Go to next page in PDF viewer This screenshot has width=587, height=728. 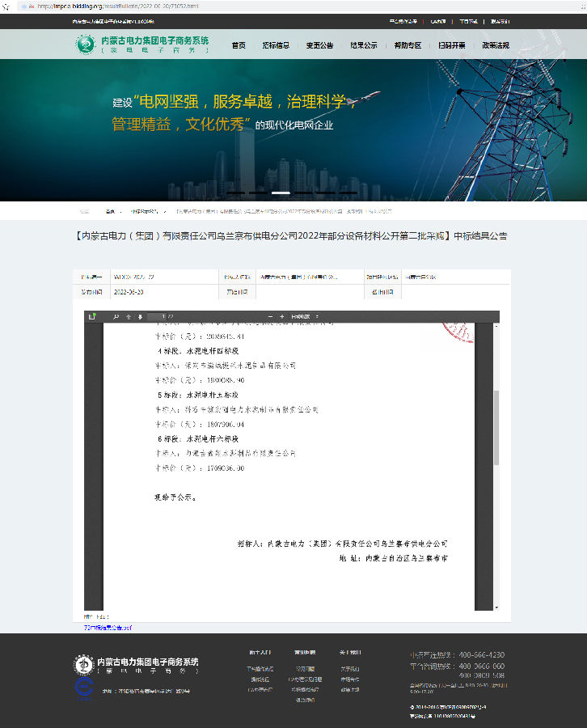[141, 316]
